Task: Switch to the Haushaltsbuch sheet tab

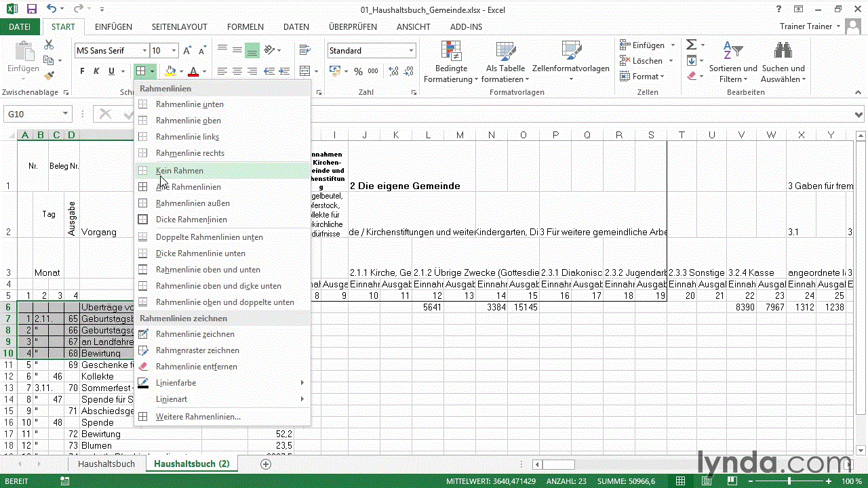Action: pos(106,464)
